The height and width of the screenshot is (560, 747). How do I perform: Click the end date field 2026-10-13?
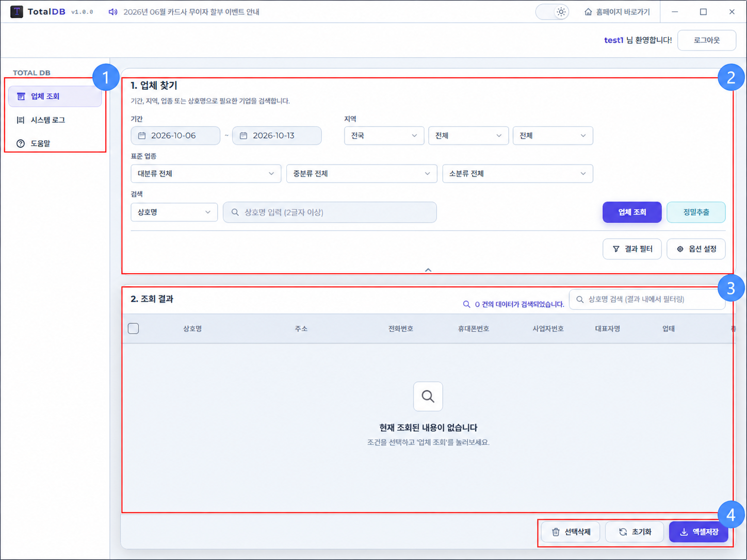tap(277, 136)
